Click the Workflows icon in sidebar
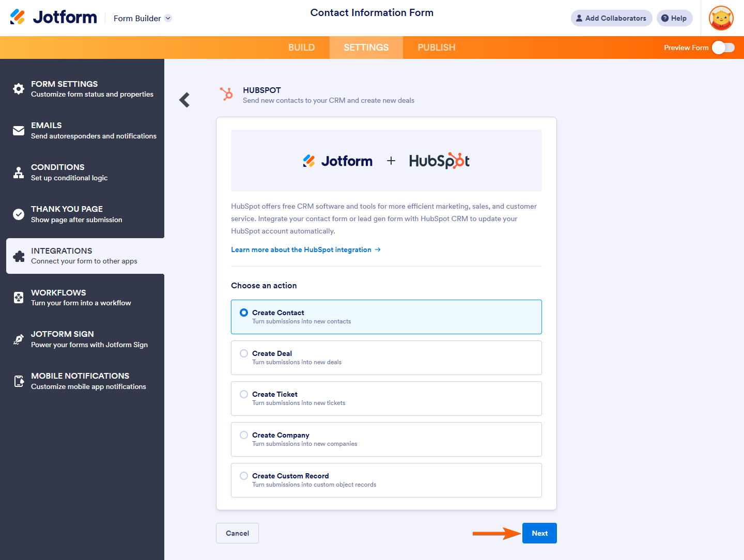The height and width of the screenshot is (560, 744). (x=19, y=298)
